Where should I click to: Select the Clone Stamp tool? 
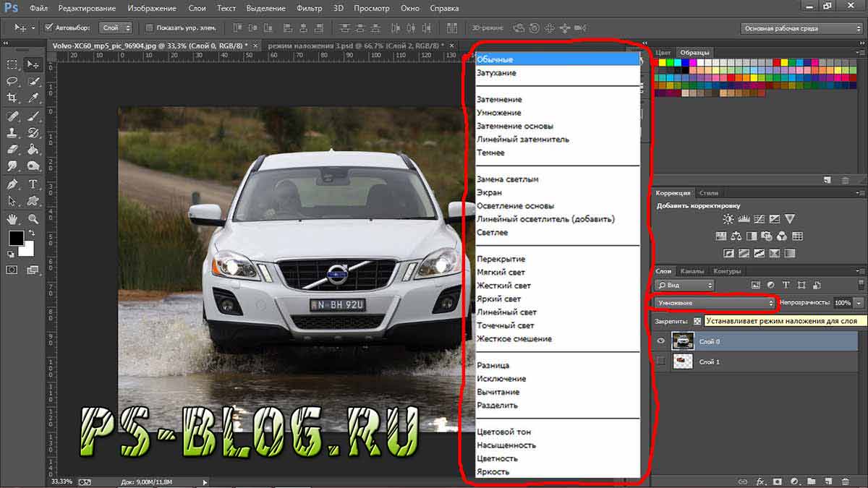pos(12,133)
